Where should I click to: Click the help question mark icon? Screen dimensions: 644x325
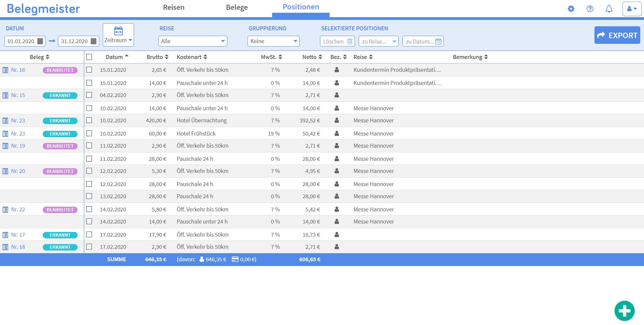click(590, 9)
